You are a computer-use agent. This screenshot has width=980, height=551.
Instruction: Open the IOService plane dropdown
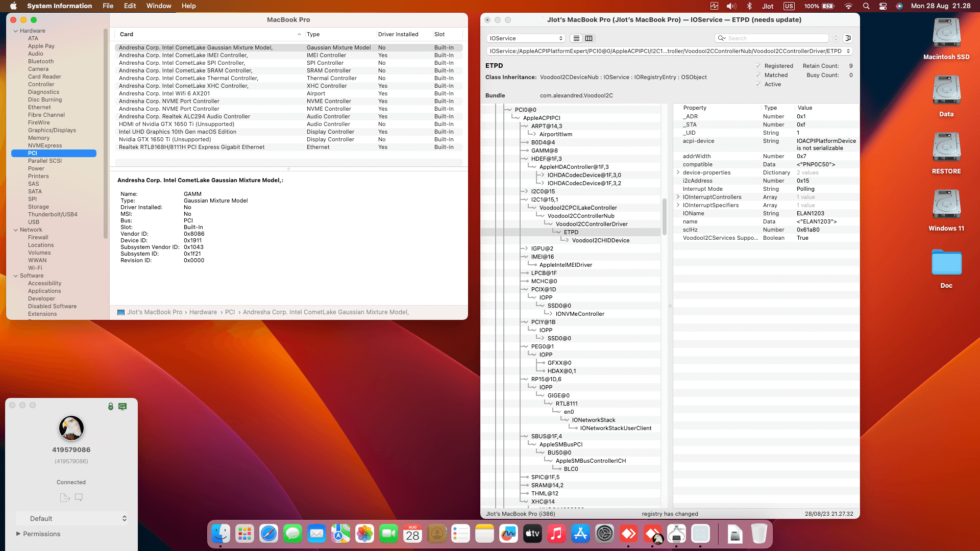point(526,38)
